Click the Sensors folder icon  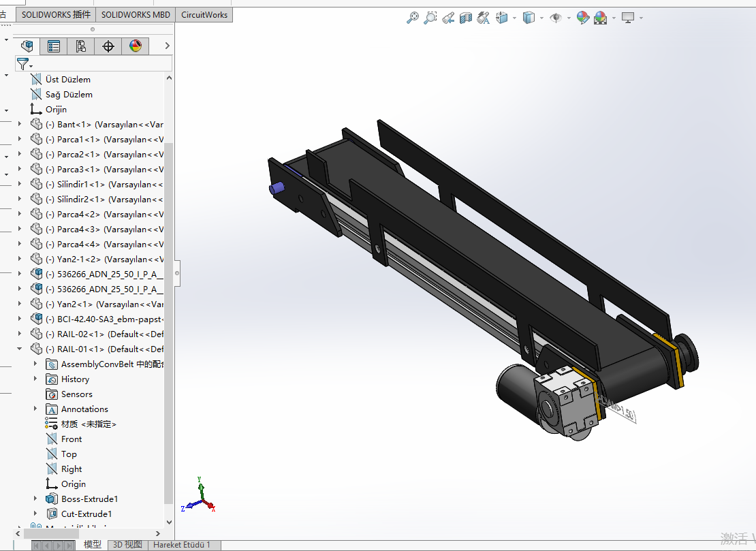click(x=52, y=394)
